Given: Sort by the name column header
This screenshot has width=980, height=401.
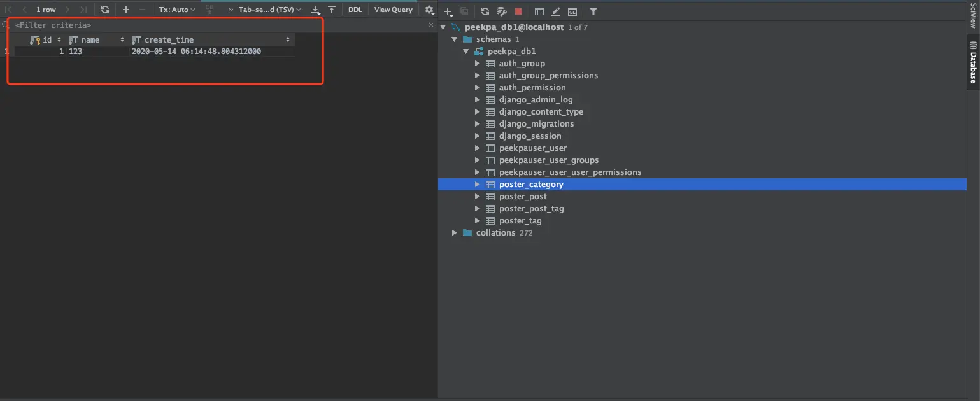Looking at the screenshot, I should click(x=97, y=39).
